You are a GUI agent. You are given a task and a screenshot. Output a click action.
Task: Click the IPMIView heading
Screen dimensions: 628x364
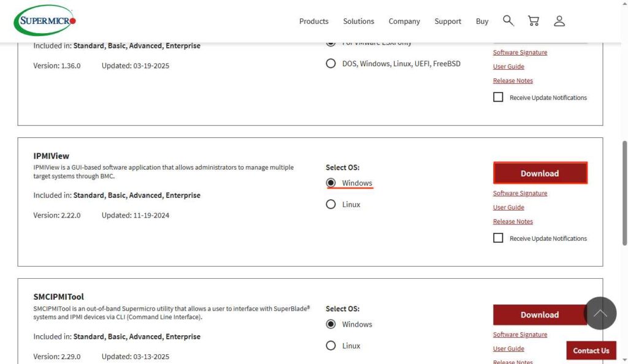52,156
